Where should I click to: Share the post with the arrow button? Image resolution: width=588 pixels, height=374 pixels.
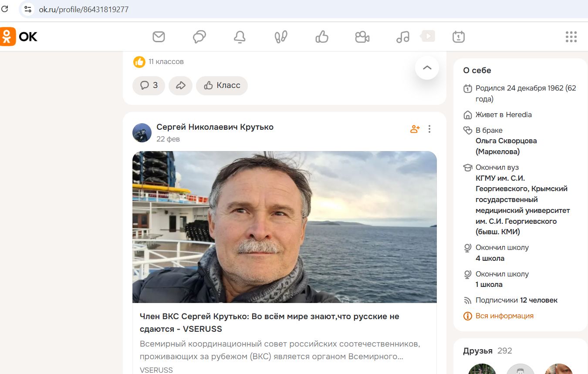click(x=181, y=85)
